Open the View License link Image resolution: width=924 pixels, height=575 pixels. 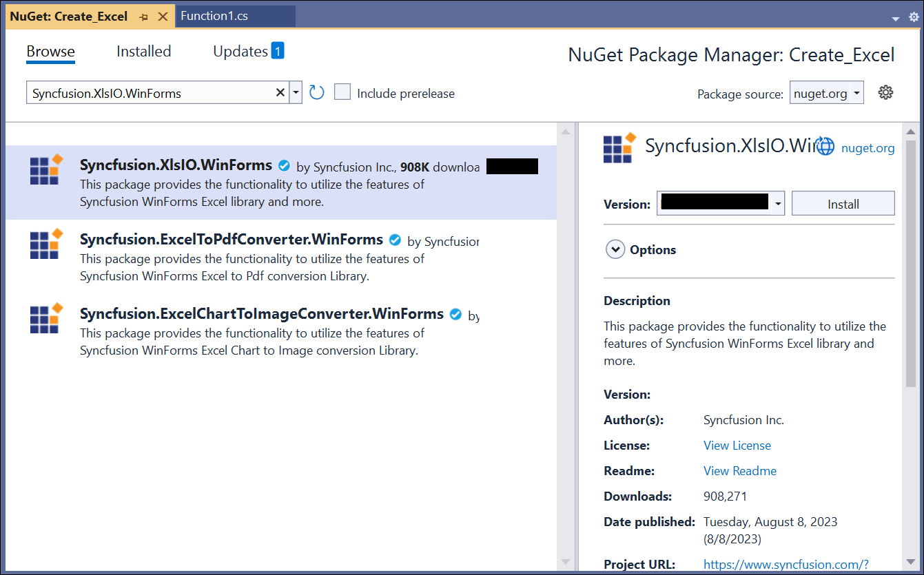coord(737,446)
